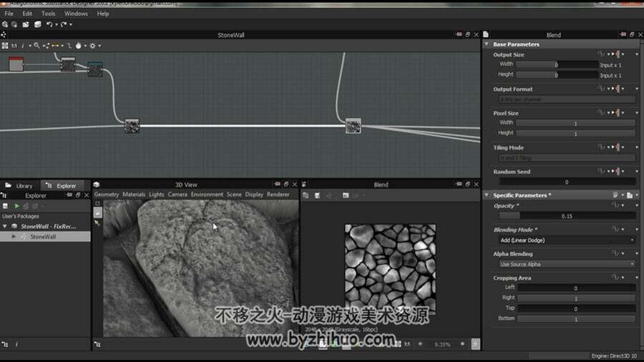The image size is (644, 362).
Task: Click the highlighted camera mode icon in 3D View
Action: (98, 212)
